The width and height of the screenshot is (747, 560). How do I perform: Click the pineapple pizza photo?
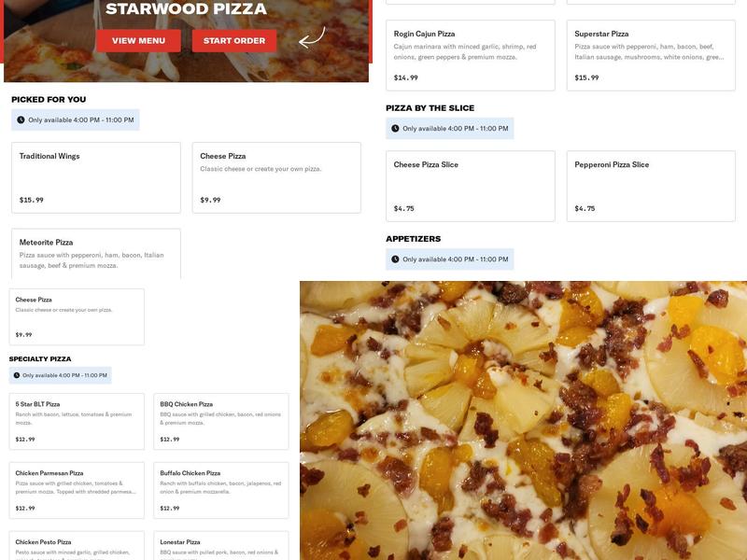(x=523, y=421)
